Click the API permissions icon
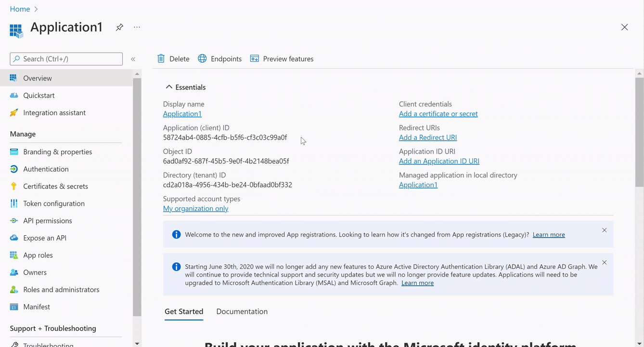The height and width of the screenshot is (347, 644). pyautogui.click(x=13, y=221)
